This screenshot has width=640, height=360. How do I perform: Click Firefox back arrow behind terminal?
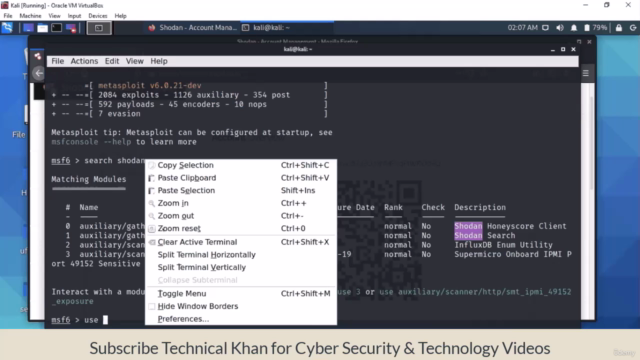39,73
